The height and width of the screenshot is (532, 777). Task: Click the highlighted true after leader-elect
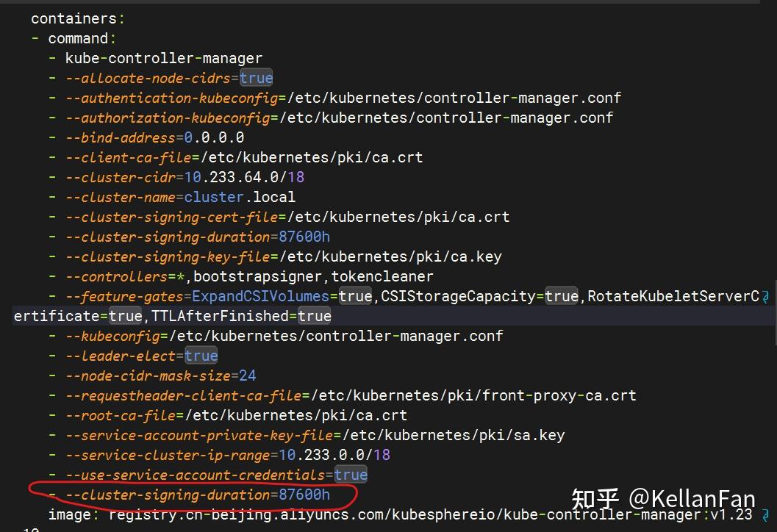[x=201, y=355]
